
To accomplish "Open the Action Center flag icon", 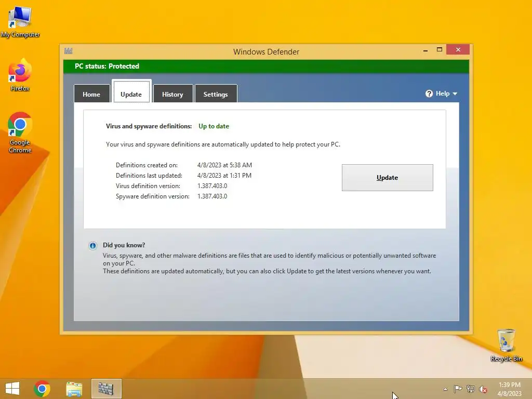I will pos(458,389).
